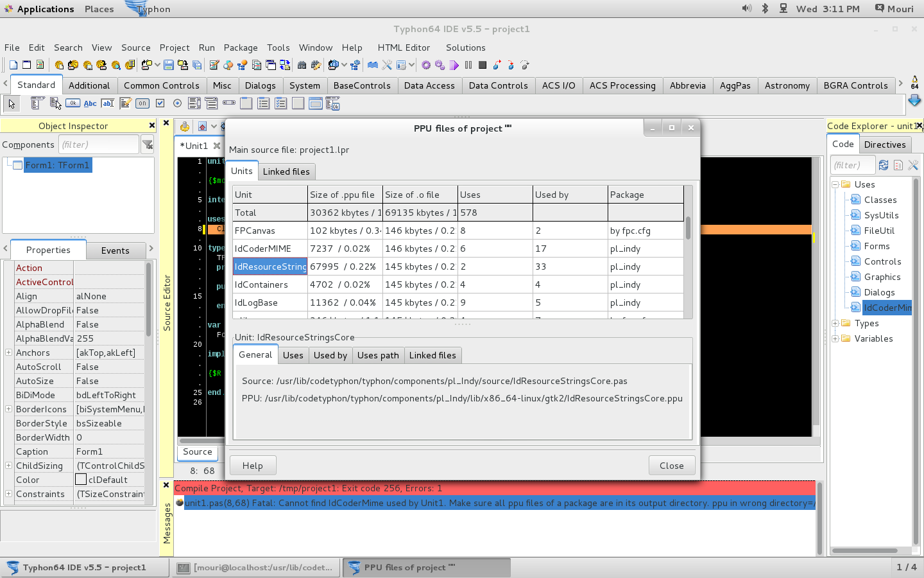Click the Close button in PPU dialog
Viewport: 924px width, 578px height.
(x=672, y=466)
